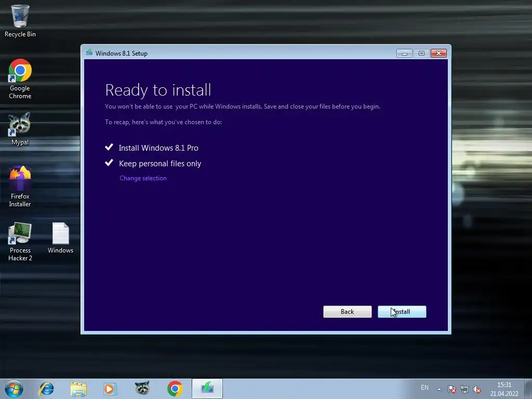Click 'Install Windows 8.1 Pro' text
Screen dimensions: 532x399
158,148
